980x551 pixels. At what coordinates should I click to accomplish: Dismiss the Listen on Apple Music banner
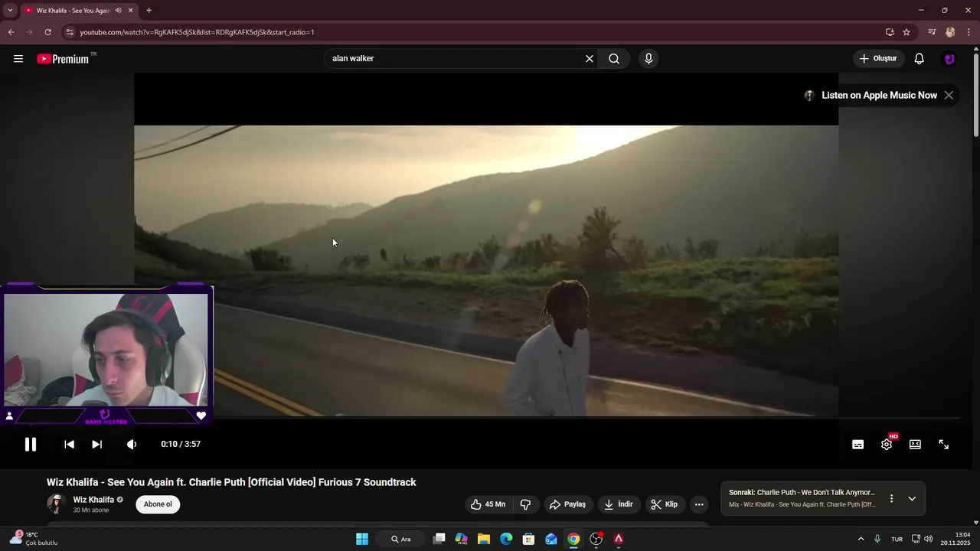[949, 96]
